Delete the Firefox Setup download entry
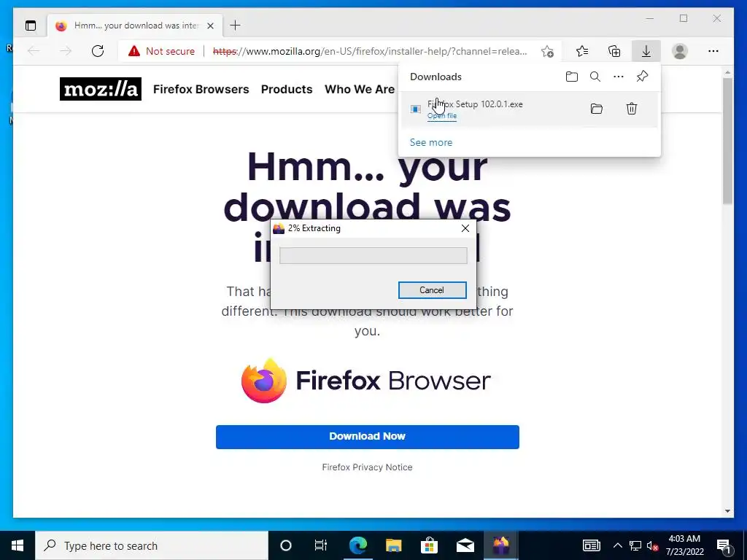The width and height of the screenshot is (747, 560). coord(632,109)
